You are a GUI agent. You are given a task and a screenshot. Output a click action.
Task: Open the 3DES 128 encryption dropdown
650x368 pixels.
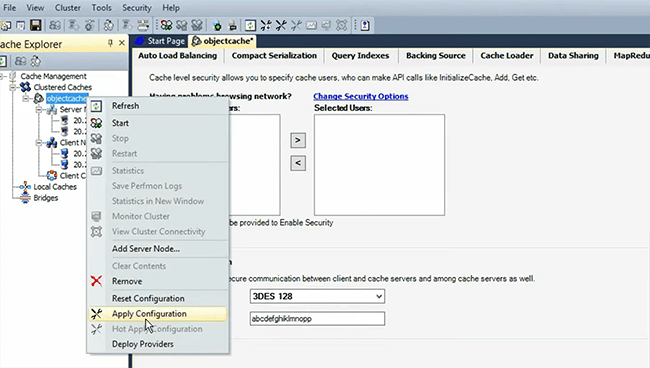click(x=378, y=296)
